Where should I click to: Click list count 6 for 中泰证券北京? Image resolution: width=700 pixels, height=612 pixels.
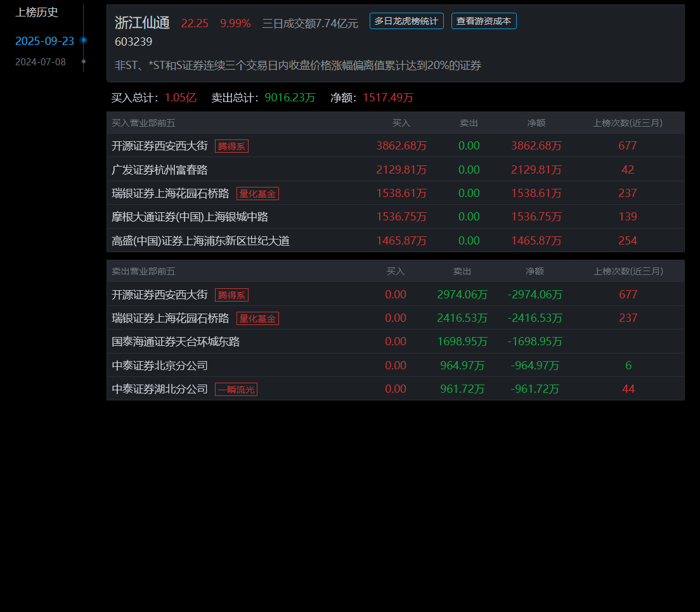[628, 366]
